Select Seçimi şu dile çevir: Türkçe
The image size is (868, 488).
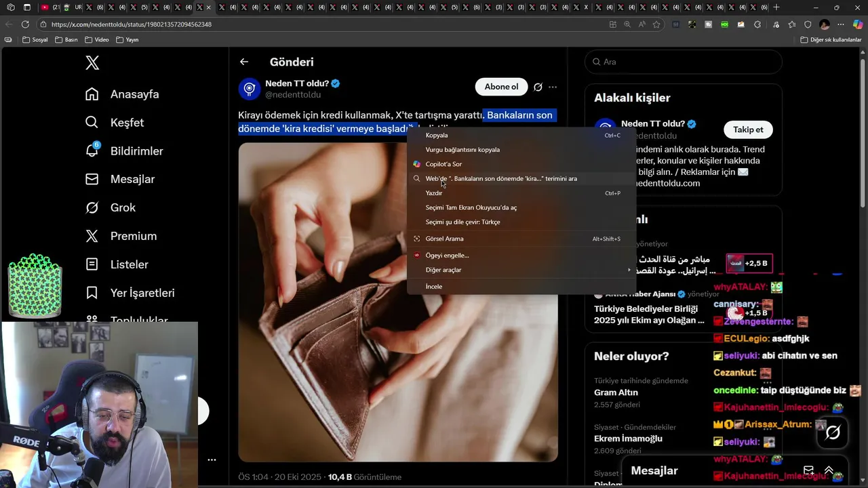tap(521, 222)
